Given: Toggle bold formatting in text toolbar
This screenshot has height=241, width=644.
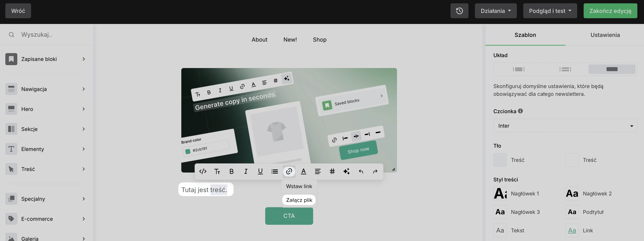Looking at the screenshot, I should [231, 171].
